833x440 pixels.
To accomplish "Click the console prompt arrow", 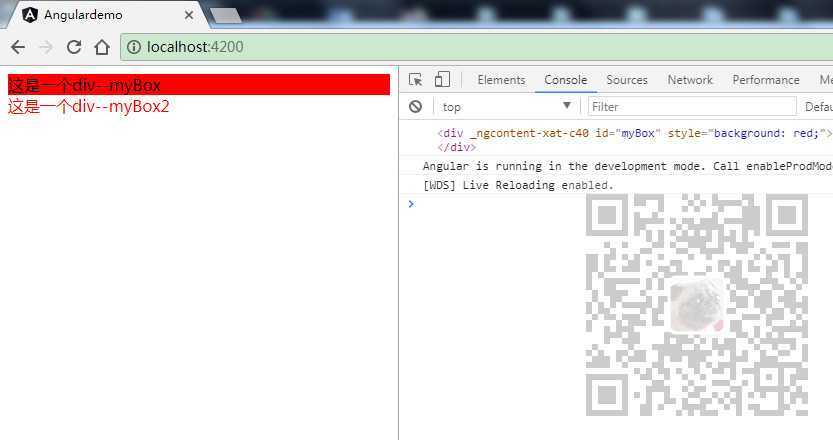I will click(x=411, y=204).
